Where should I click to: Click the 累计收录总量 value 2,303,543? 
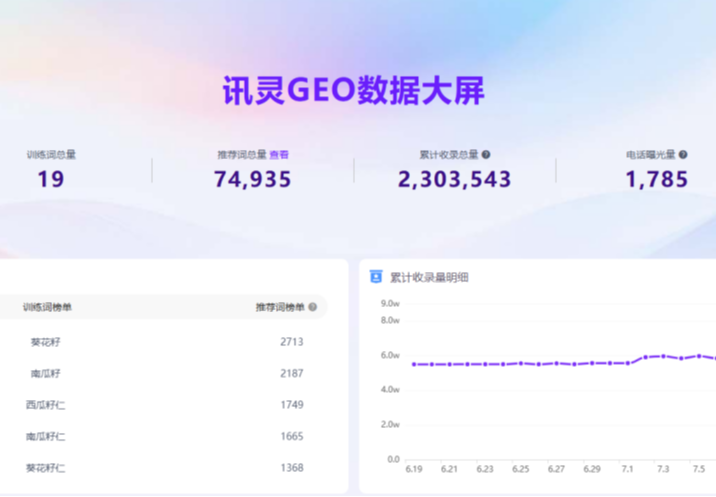454,179
